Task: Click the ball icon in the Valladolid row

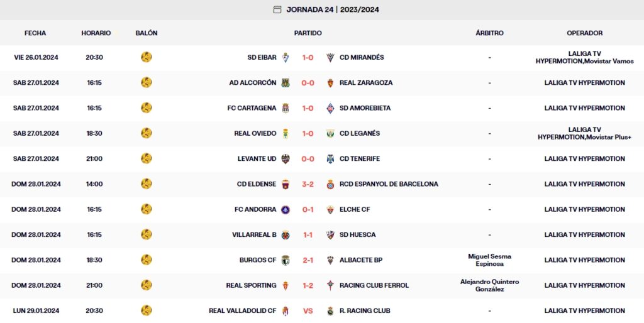Action: (147, 310)
